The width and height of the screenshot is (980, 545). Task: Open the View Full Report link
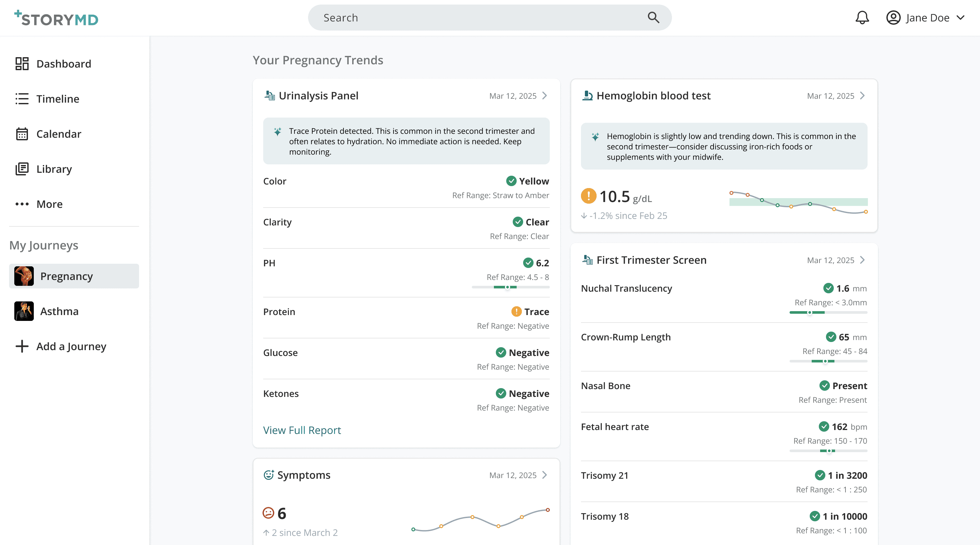click(302, 430)
